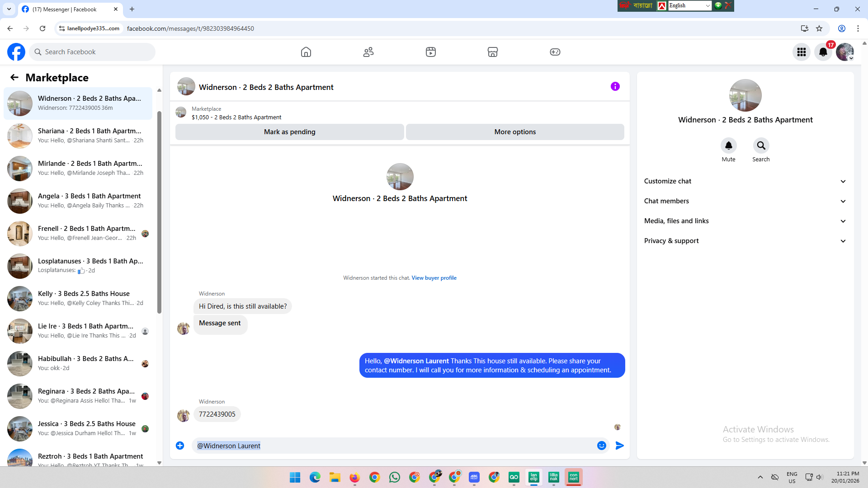This screenshot has width=868, height=488.
Task: Click the Mute bell icon
Action: pos(729,145)
